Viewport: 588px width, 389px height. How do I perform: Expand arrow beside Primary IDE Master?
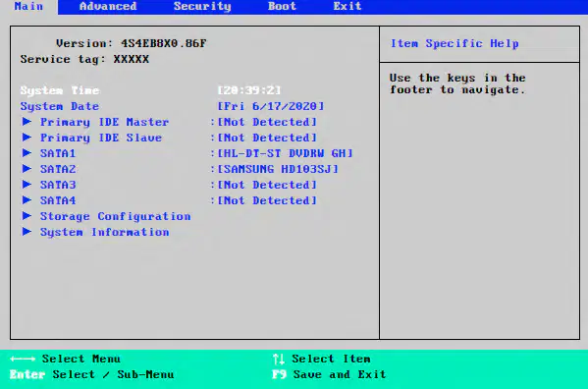pos(27,122)
